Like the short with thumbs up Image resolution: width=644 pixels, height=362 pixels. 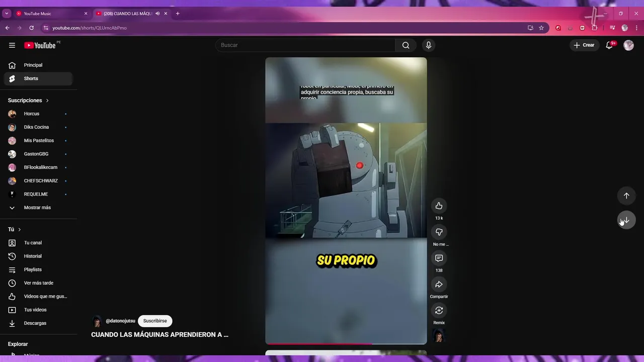(x=439, y=206)
